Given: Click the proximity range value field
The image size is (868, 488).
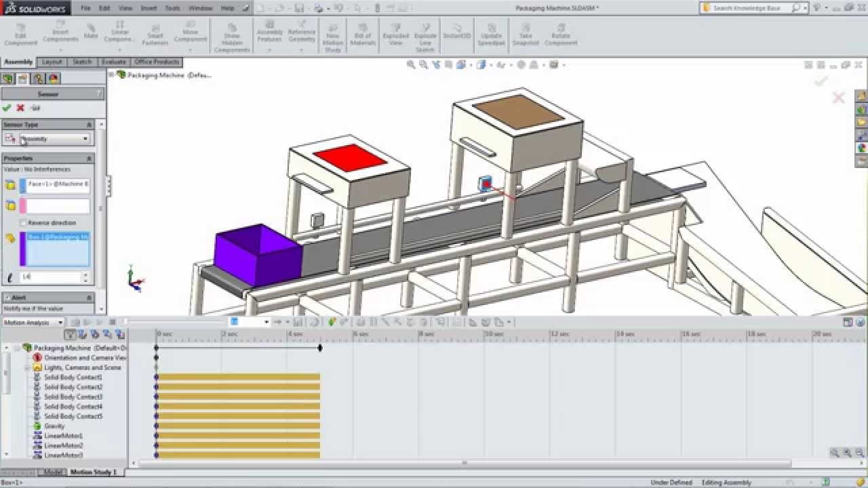Looking at the screenshot, I should pos(51,277).
